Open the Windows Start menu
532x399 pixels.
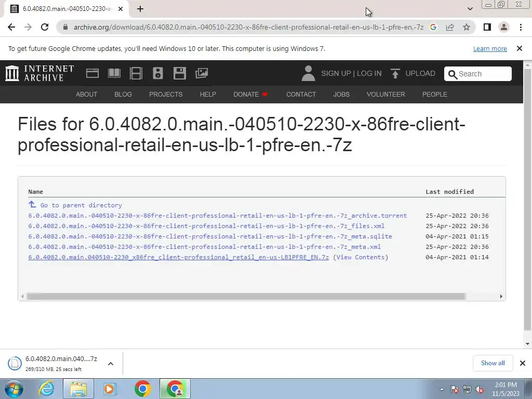pyautogui.click(x=14, y=389)
